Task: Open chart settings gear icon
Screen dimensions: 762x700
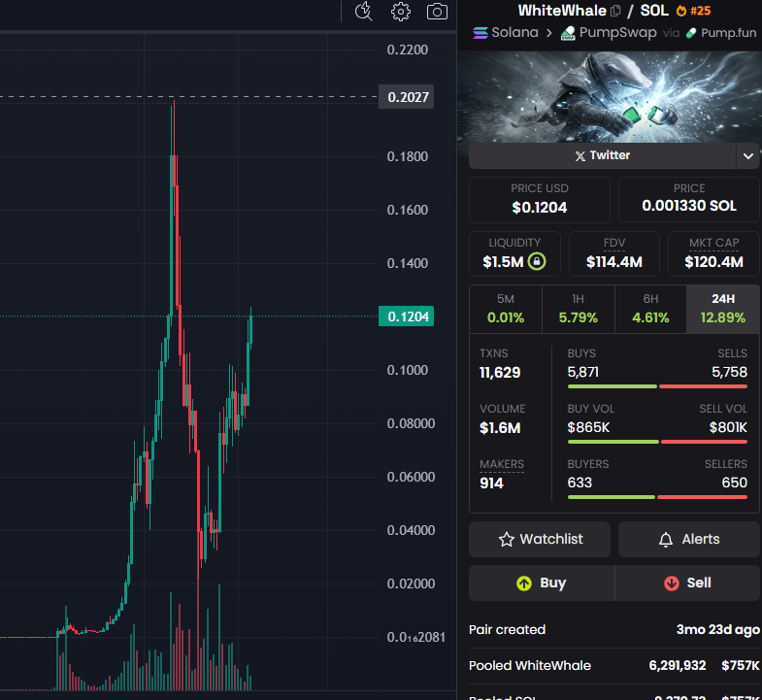Action: point(401,12)
